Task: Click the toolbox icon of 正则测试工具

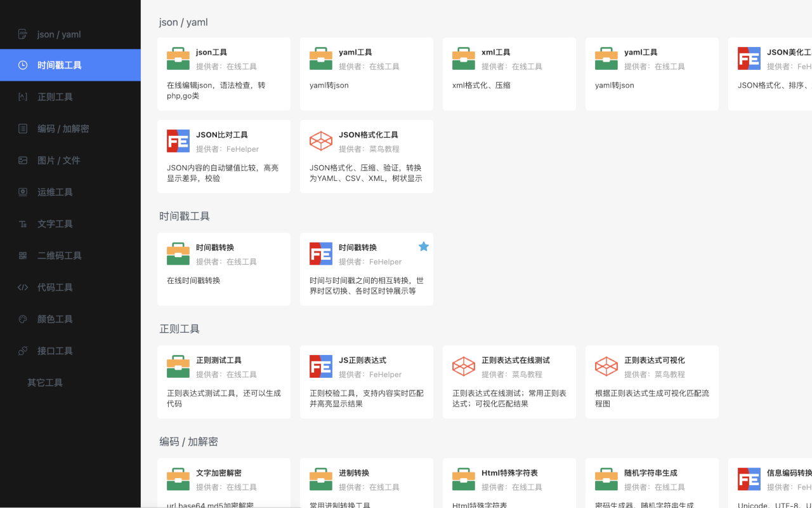Action: pos(178,366)
